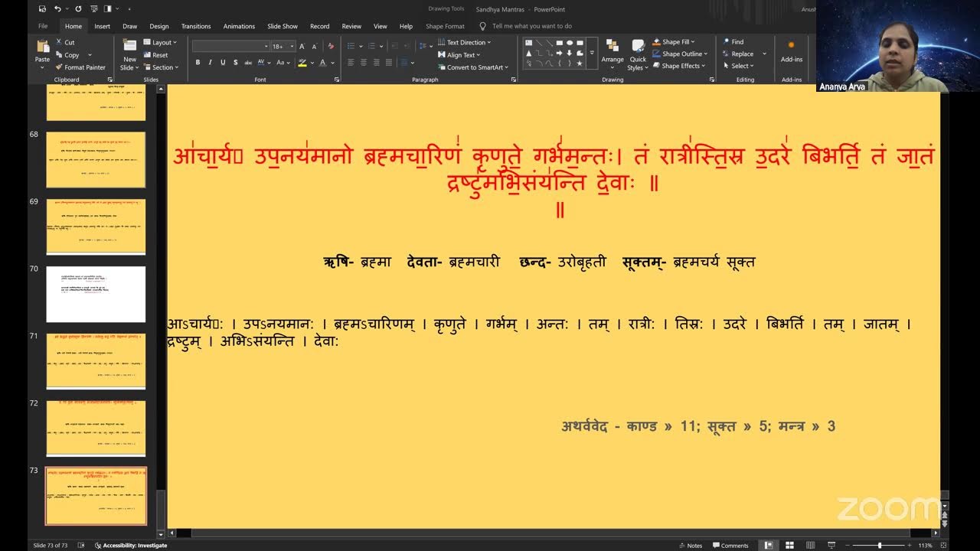The height and width of the screenshot is (551, 980).
Task: Click the Cut command
Action: tap(65, 43)
